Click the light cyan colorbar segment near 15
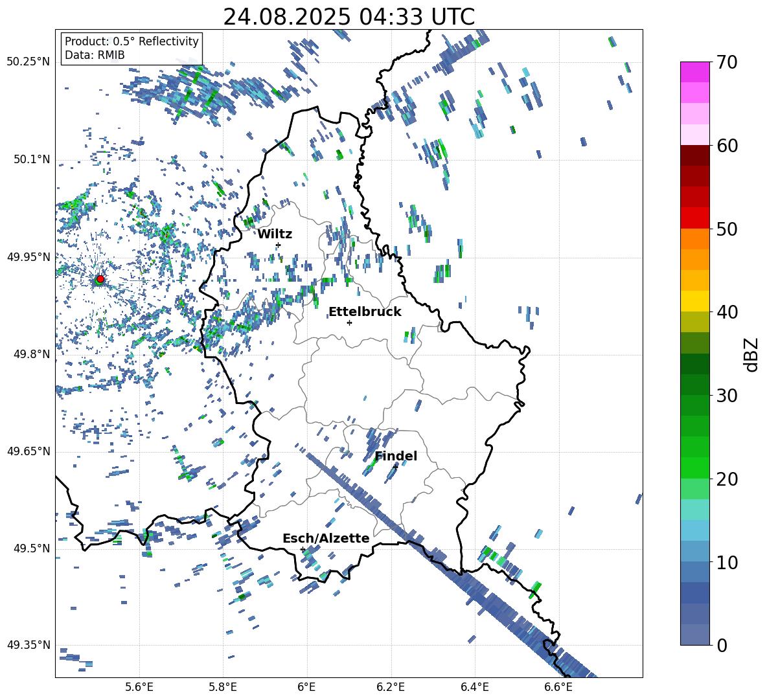The height and width of the screenshot is (700, 767). pyautogui.click(x=694, y=510)
